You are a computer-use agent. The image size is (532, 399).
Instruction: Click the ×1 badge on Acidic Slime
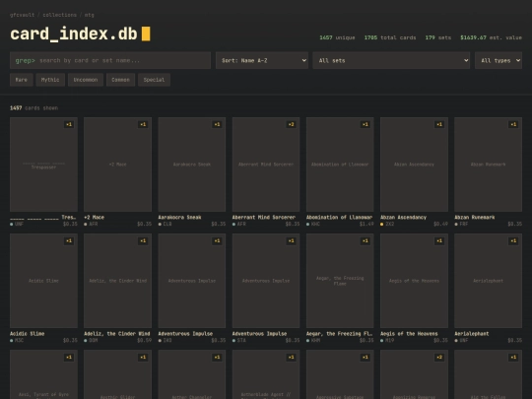[69, 241]
